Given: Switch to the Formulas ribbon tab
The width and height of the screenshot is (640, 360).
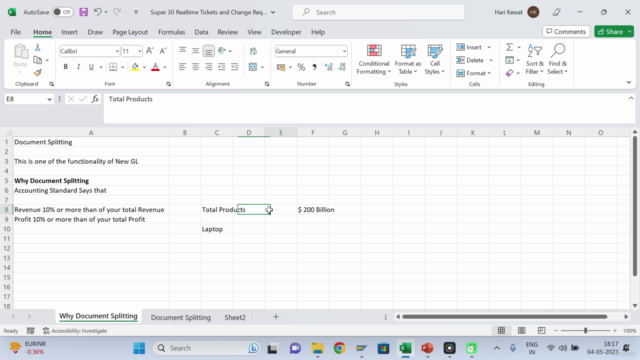Looking at the screenshot, I should (x=171, y=32).
